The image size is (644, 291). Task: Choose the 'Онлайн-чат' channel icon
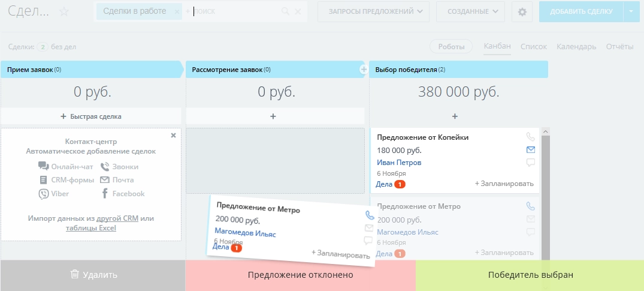(x=44, y=166)
